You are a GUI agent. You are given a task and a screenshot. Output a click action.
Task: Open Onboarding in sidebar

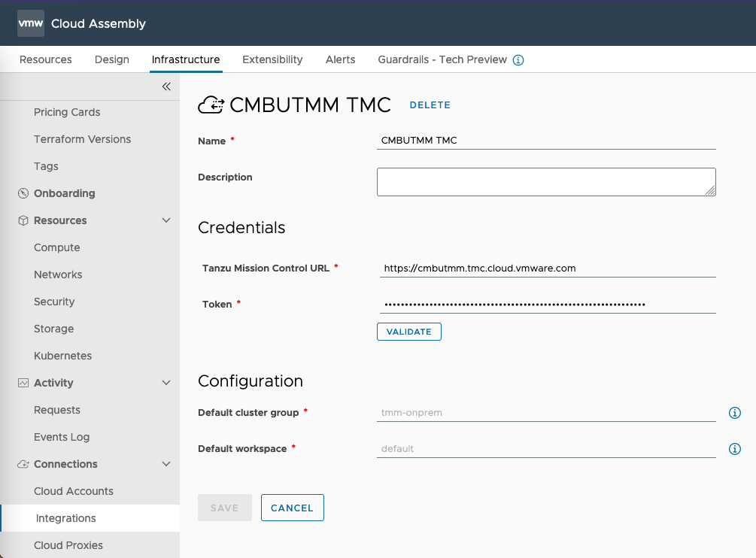(64, 193)
